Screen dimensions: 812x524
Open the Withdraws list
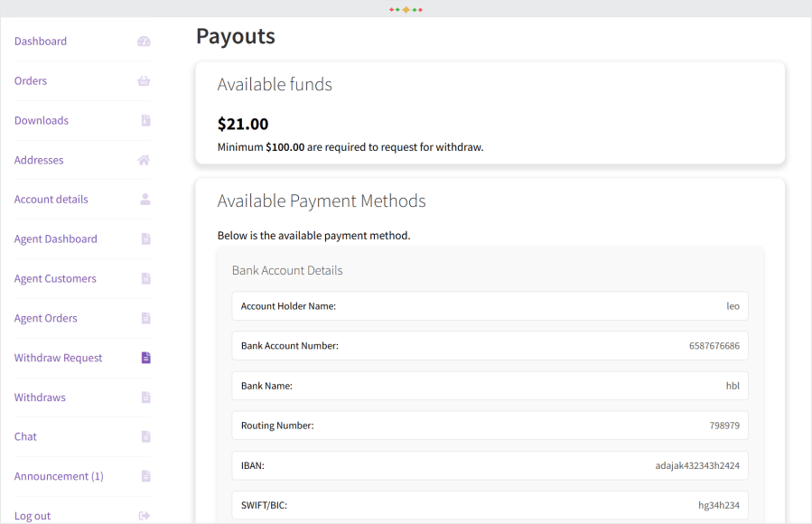[40, 398]
